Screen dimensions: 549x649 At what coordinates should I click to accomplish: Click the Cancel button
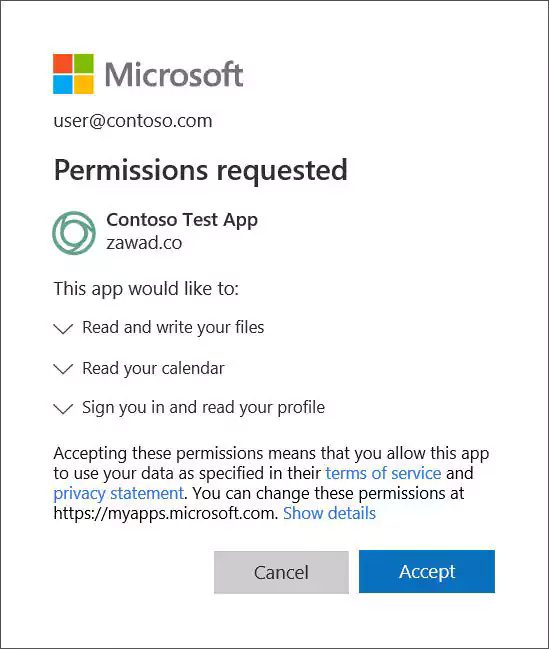[281, 572]
